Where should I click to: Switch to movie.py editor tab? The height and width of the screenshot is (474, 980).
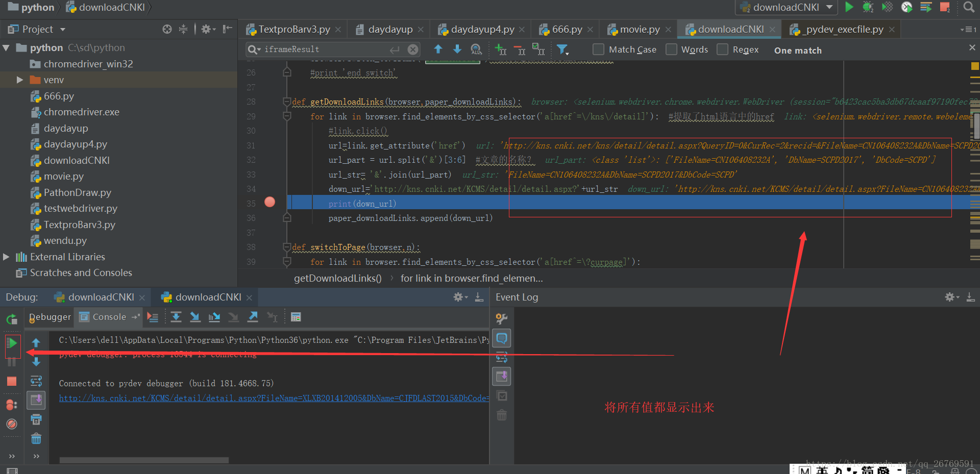click(x=640, y=29)
